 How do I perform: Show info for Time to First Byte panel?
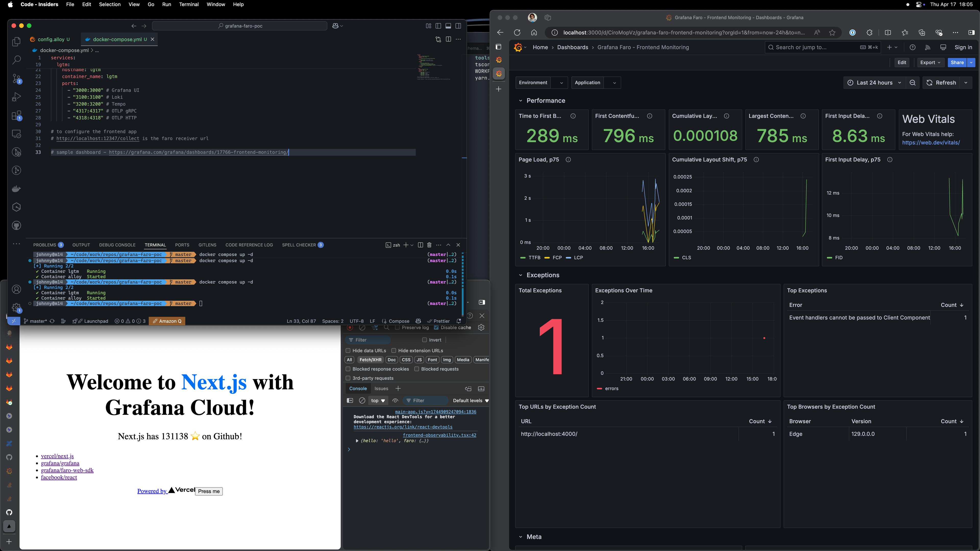[573, 116]
